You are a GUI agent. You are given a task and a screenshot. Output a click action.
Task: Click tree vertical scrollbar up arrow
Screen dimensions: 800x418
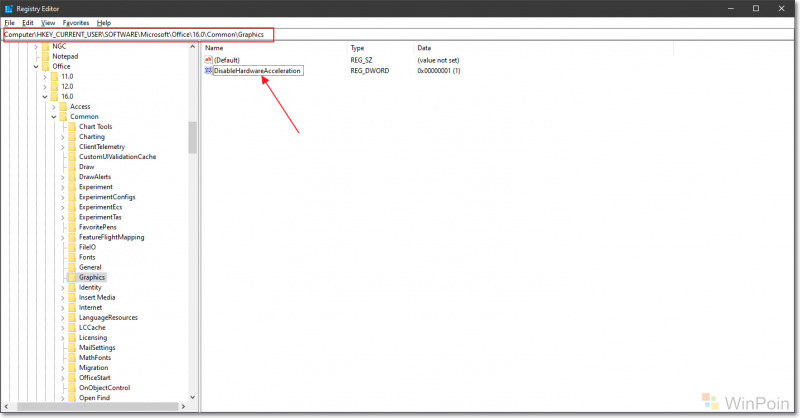click(192, 47)
